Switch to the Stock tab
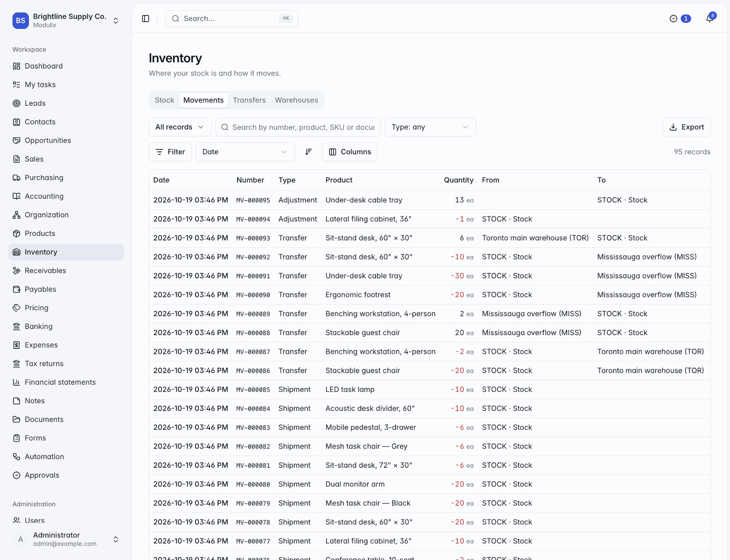Viewport: 730px width, 560px height. [165, 100]
